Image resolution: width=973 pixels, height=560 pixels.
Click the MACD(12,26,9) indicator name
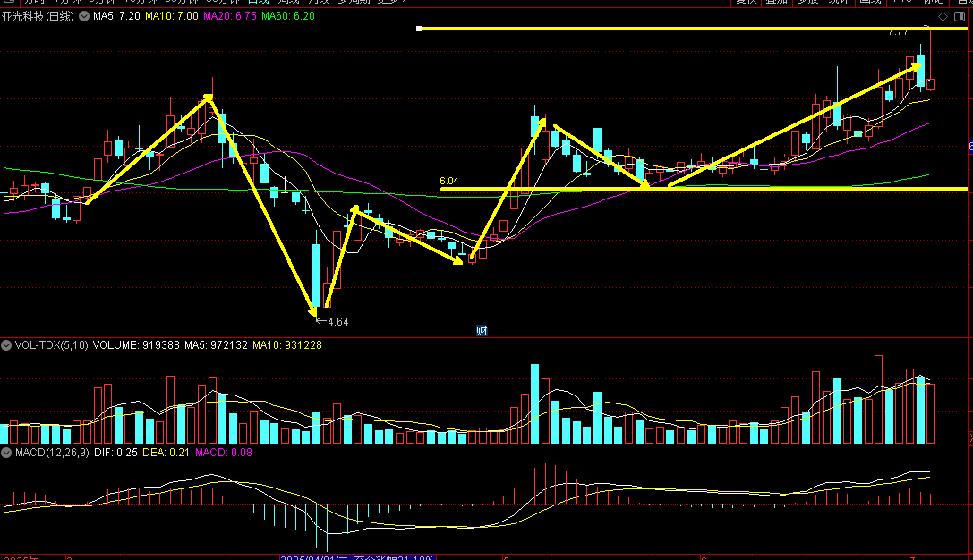52,453
